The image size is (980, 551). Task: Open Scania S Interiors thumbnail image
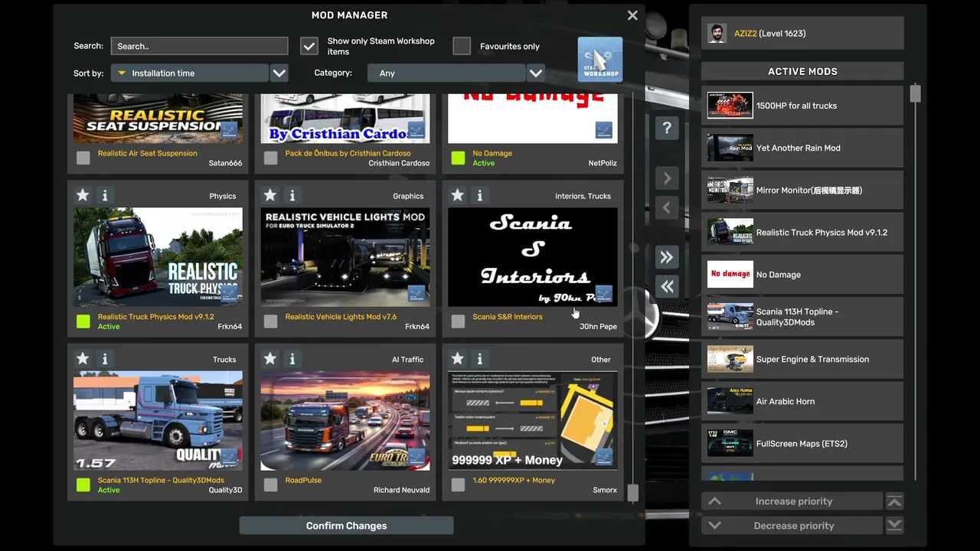(532, 257)
